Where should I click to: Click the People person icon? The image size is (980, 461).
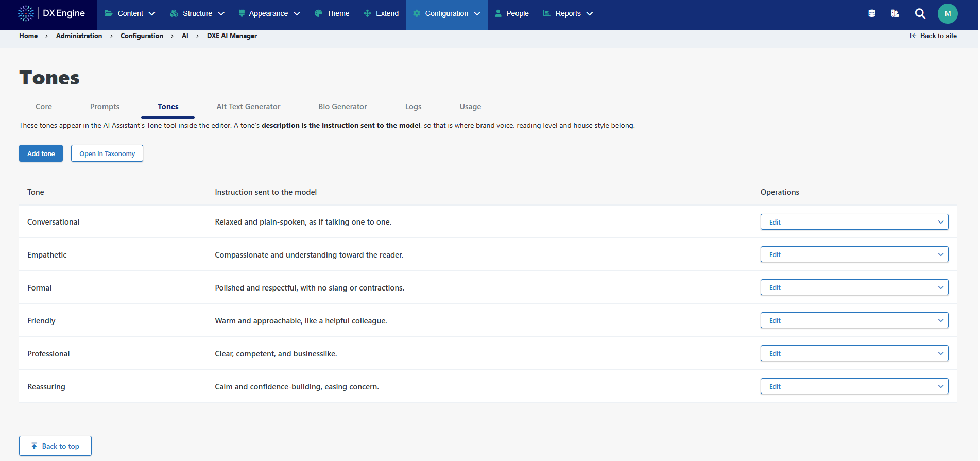click(498, 13)
